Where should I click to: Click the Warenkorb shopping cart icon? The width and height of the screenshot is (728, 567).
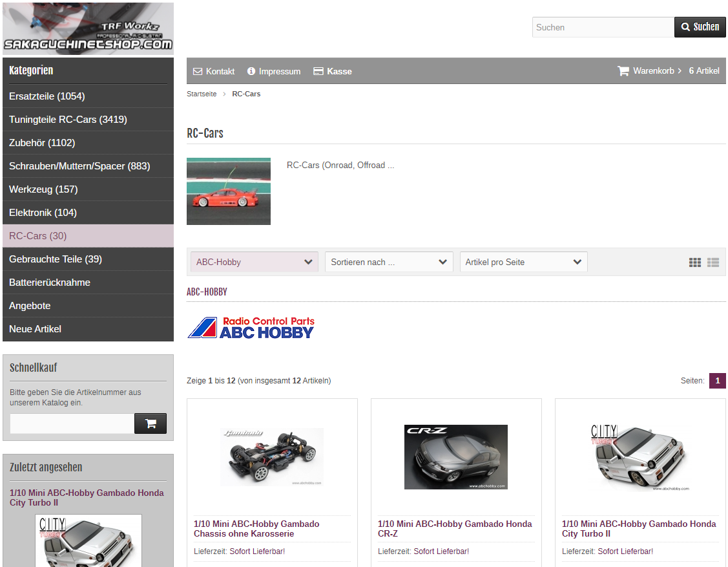[x=623, y=70]
